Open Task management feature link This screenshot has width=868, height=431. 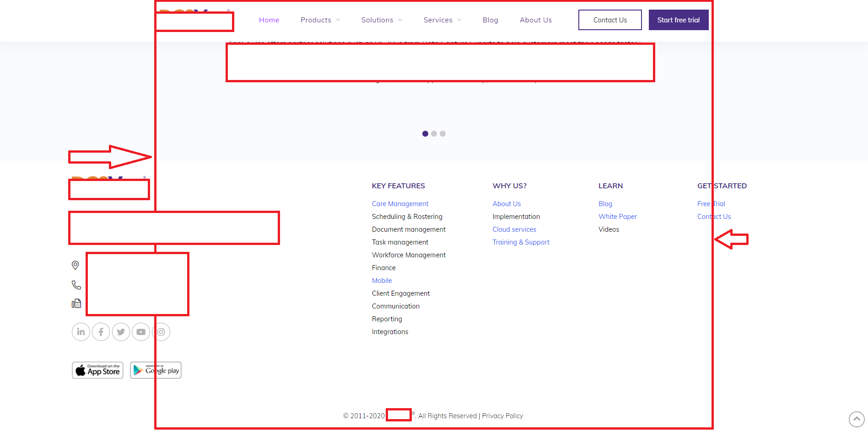tap(400, 242)
